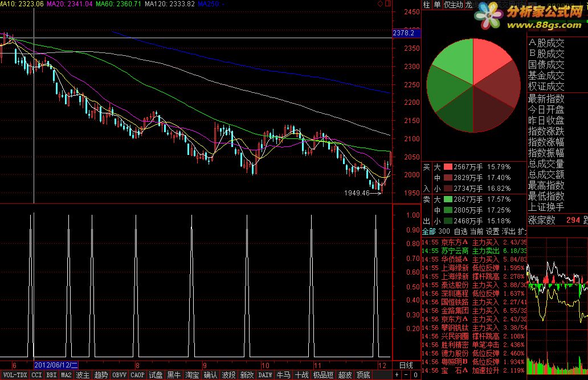Image resolution: width=588 pixels, height=380 pixels.
Task: Click the red diamond icon above chart
Action: 380,3
